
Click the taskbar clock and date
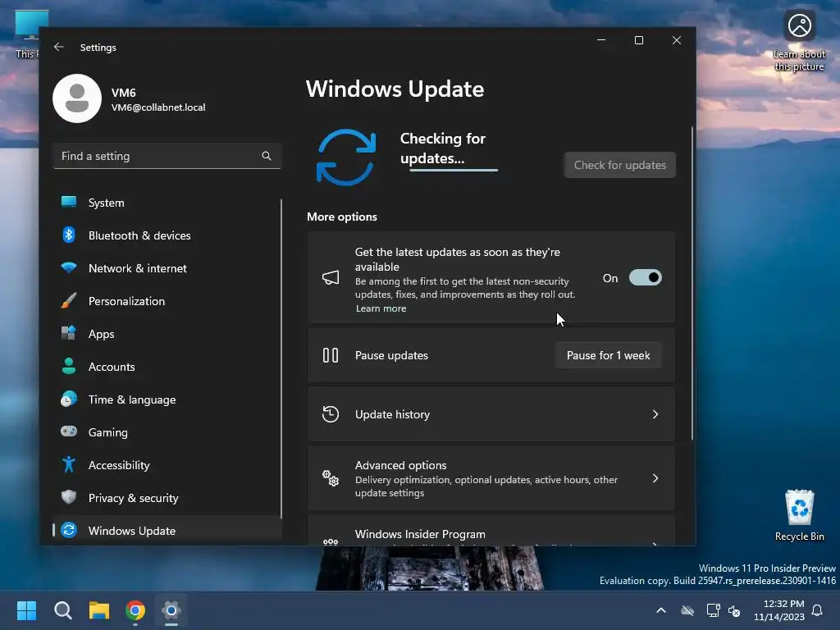click(779, 610)
